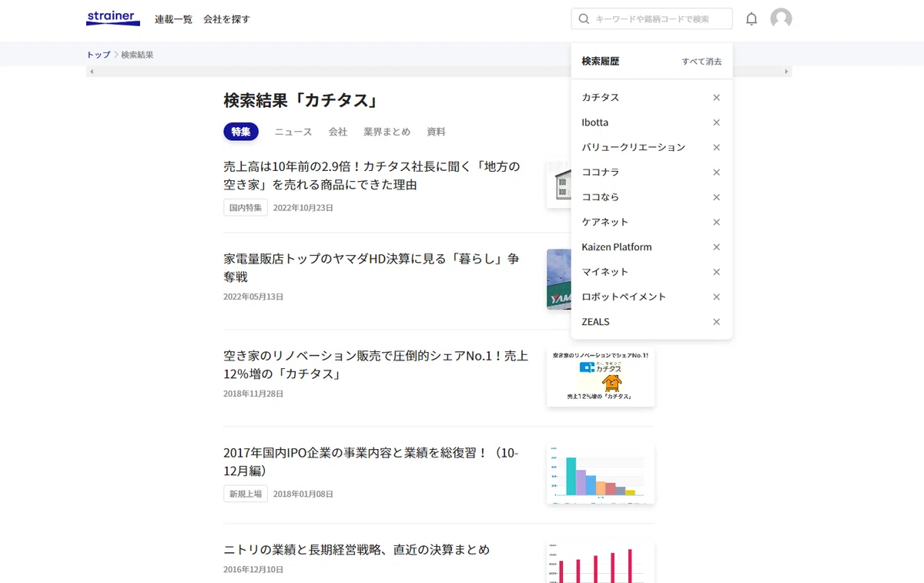
Task: Open the user profile avatar
Action: (781, 18)
